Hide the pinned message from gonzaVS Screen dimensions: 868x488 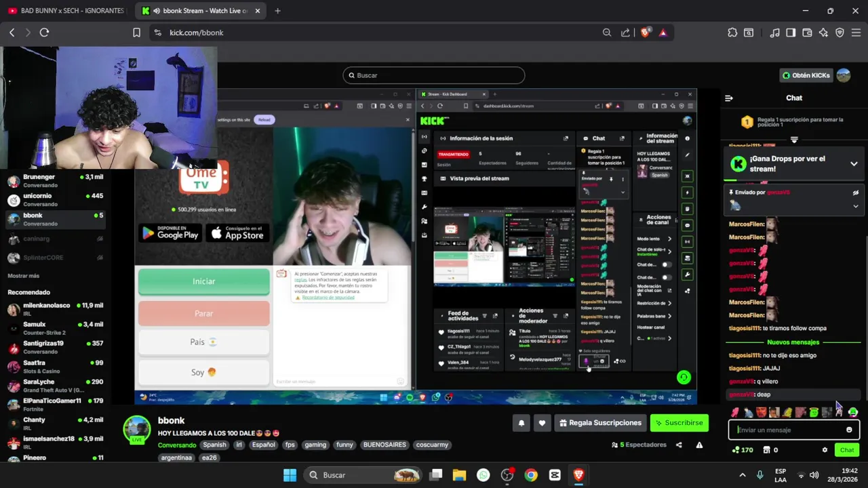pos(855,192)
